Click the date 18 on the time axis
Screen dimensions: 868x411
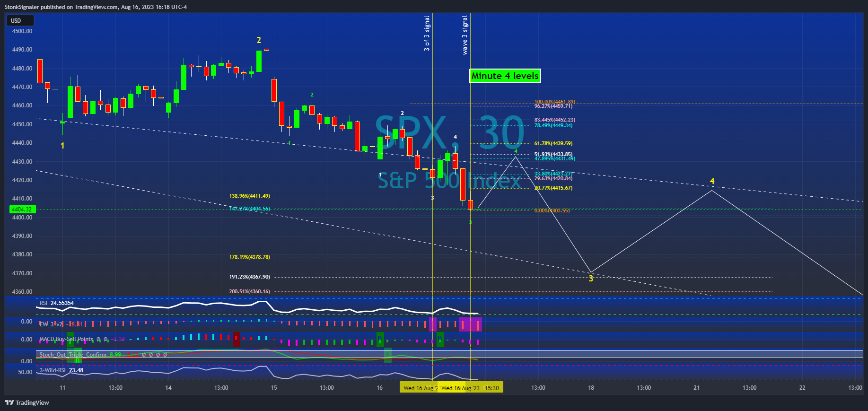click(591, 388)
